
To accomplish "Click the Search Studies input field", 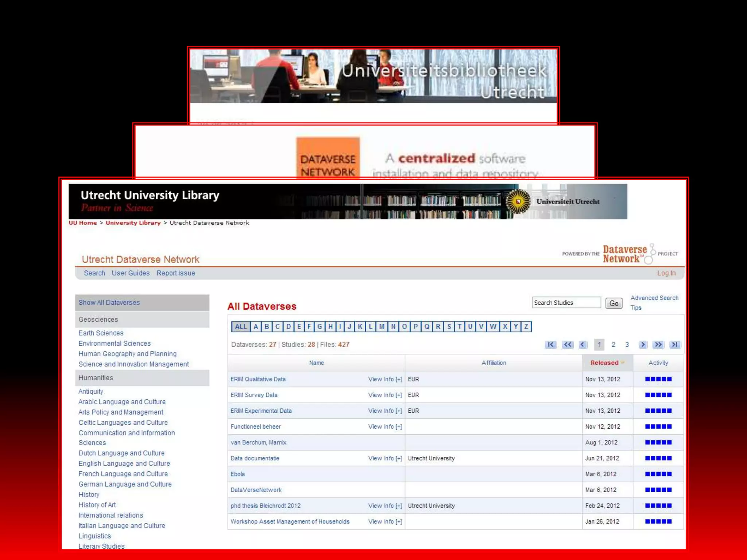I will point(566,303).
